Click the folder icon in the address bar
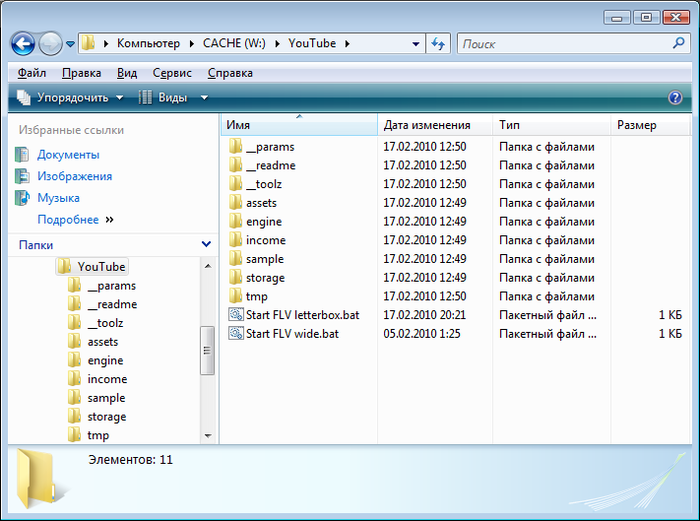The image size is (700, 521). (88, 43)
